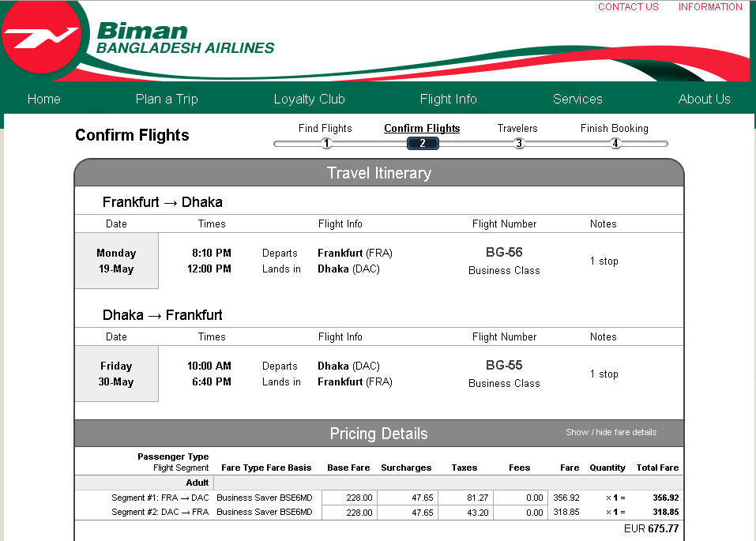The width and height of the screenshot is (756, 541).
Task: Open the About Us menu
Action: [x=704, y=99]
